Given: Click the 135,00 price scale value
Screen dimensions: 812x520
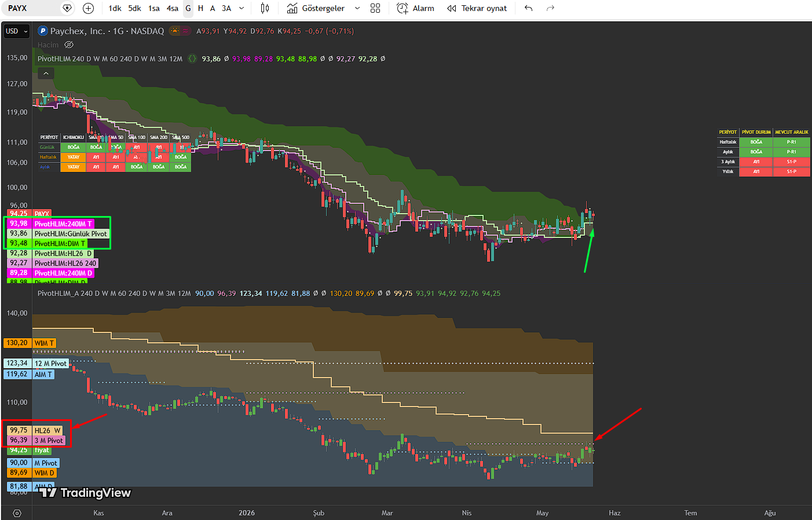Looking at the screenshot, I should click(17, 58).
